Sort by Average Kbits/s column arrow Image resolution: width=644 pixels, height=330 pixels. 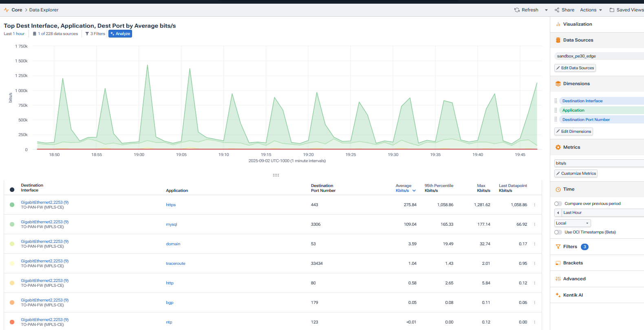(414, 191)
